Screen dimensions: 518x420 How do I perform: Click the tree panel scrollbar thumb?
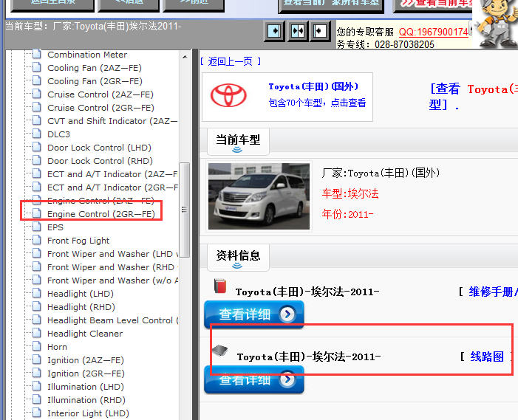(x=184, y=210)
